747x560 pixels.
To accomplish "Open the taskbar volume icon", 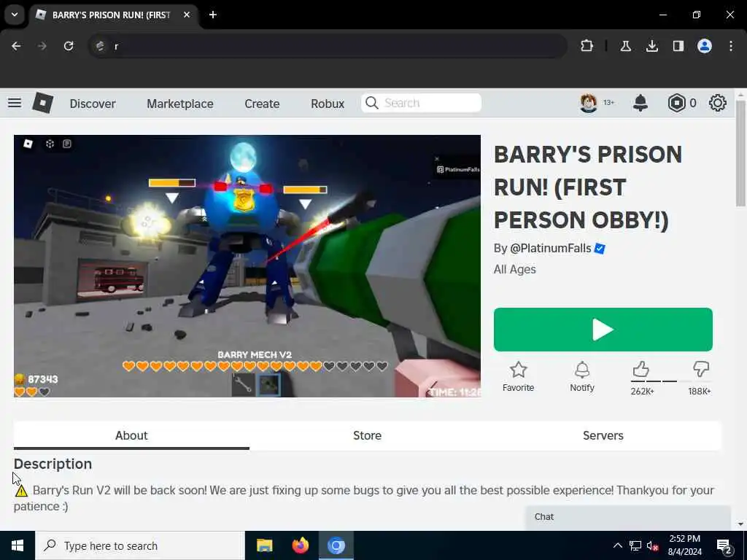I will (x=652, y=546).
